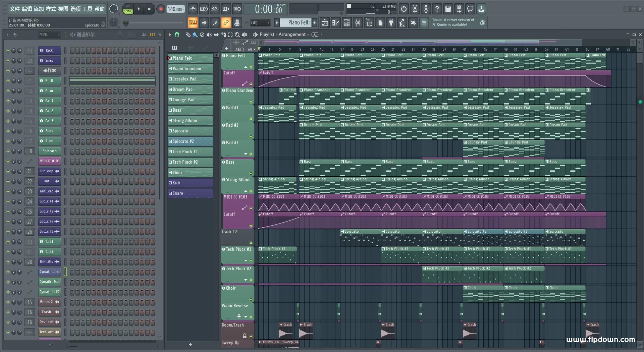Toggle step editing mode icon
The image size is (644, 352).
(215, 23)
